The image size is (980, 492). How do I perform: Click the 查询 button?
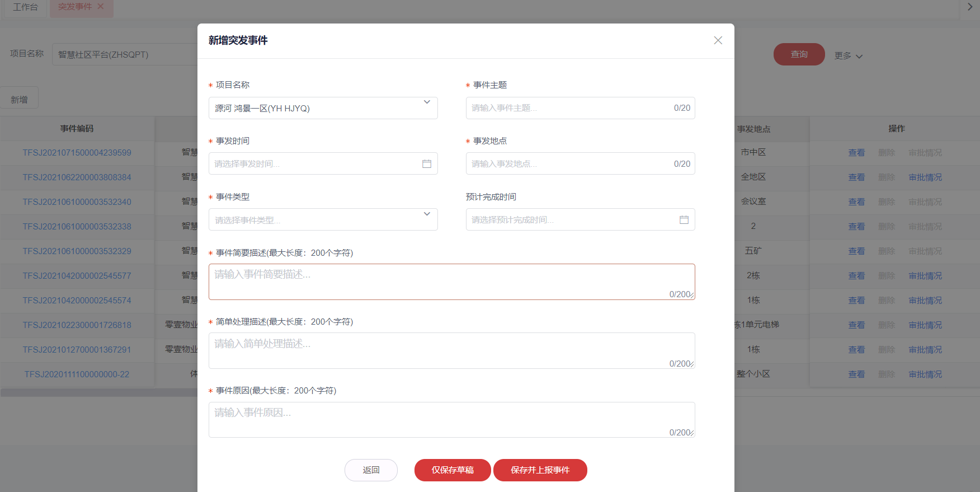tap(799, 54)
